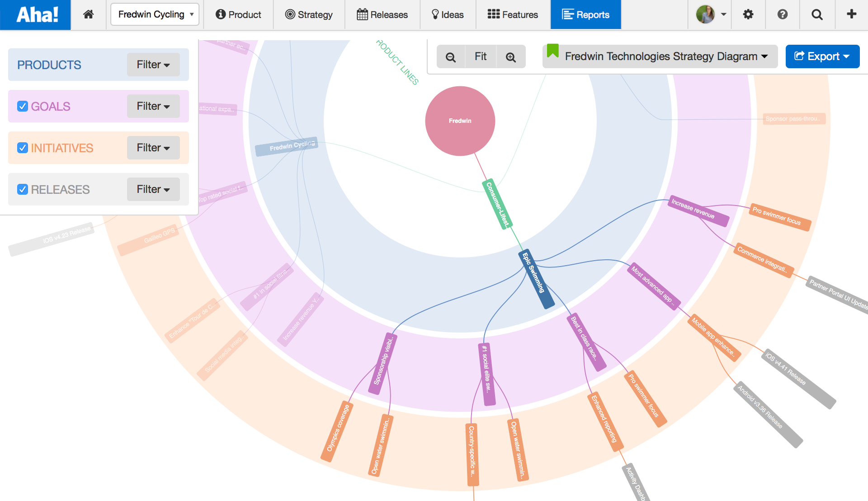Click the search magnifier icon

816,14
